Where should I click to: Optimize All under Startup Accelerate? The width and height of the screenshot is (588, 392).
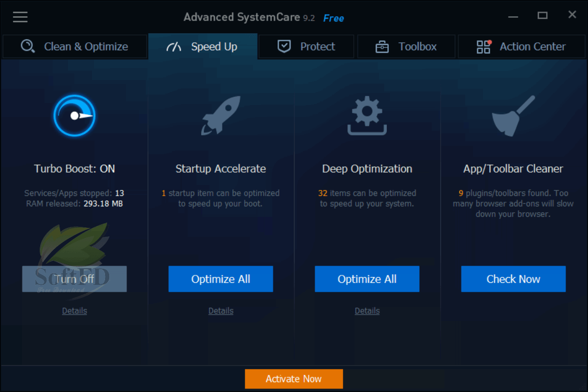pyautogui.click(x=221, y=279)
